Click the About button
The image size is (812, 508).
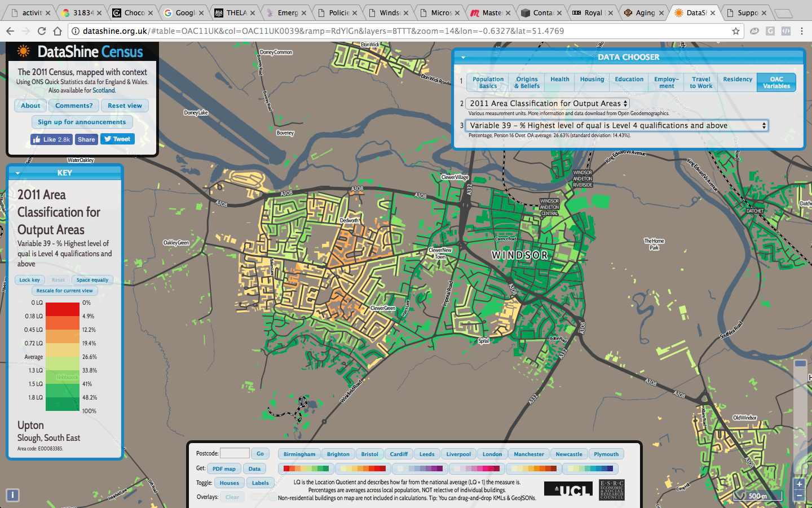click(x=30, y=106)
